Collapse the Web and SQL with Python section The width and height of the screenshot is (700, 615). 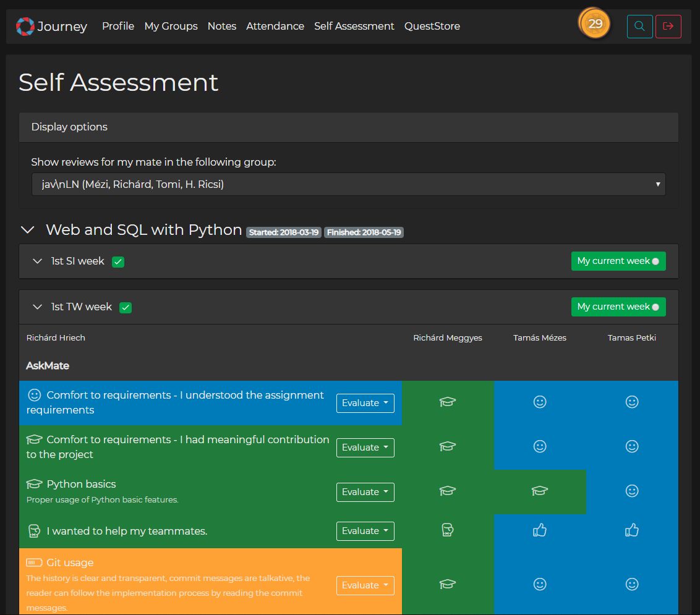pos(27,229)
